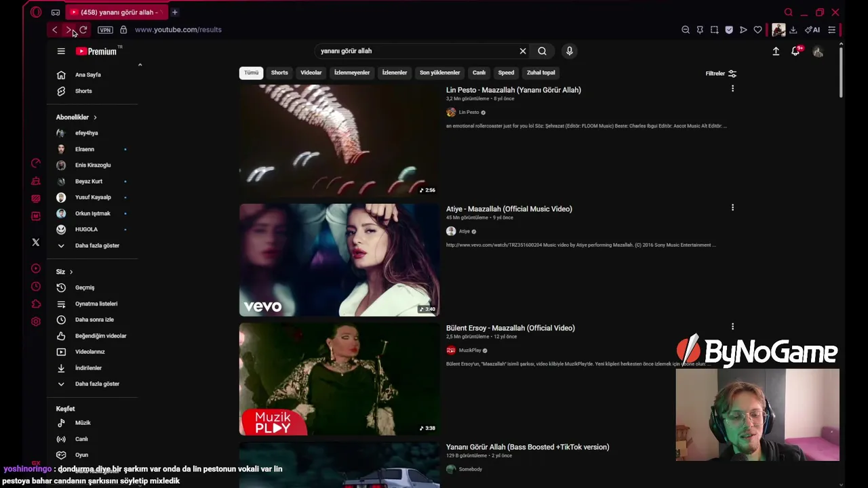Image resolution: width=868 pixels, height=488 pixels.
Task: Click the Opera logo menu
Action: tap(36, 12)
